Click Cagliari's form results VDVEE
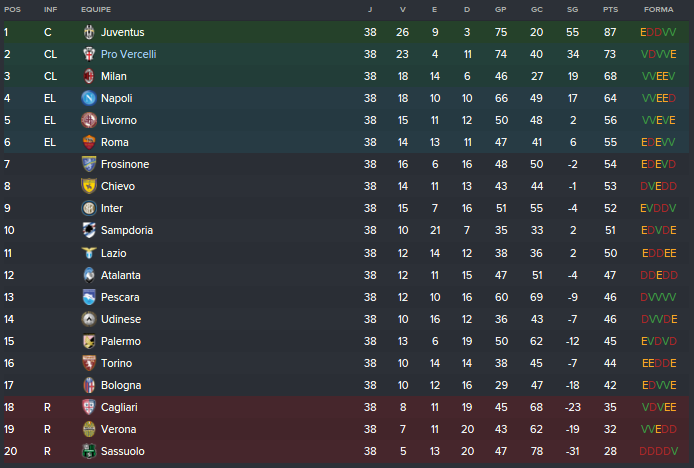The height and width of the screenshot is (468, 694). [658, 407]
